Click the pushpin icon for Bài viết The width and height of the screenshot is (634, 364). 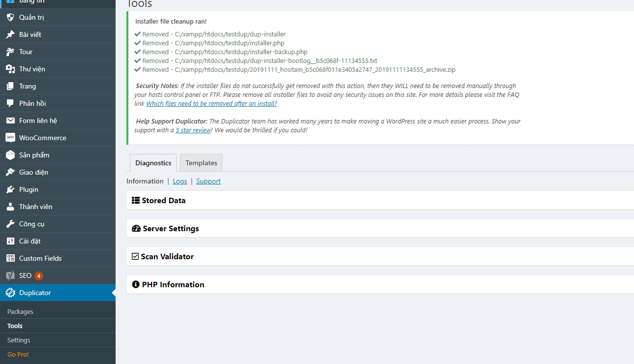10,34
